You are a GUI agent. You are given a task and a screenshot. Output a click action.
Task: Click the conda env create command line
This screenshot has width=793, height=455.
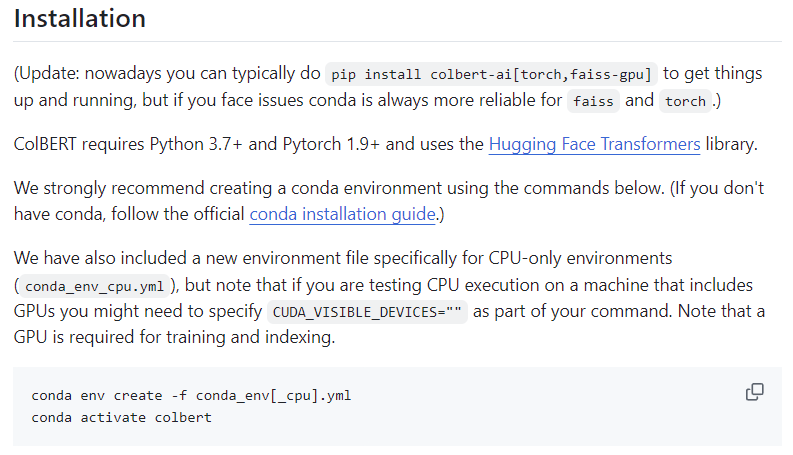[x=191, y=395]
